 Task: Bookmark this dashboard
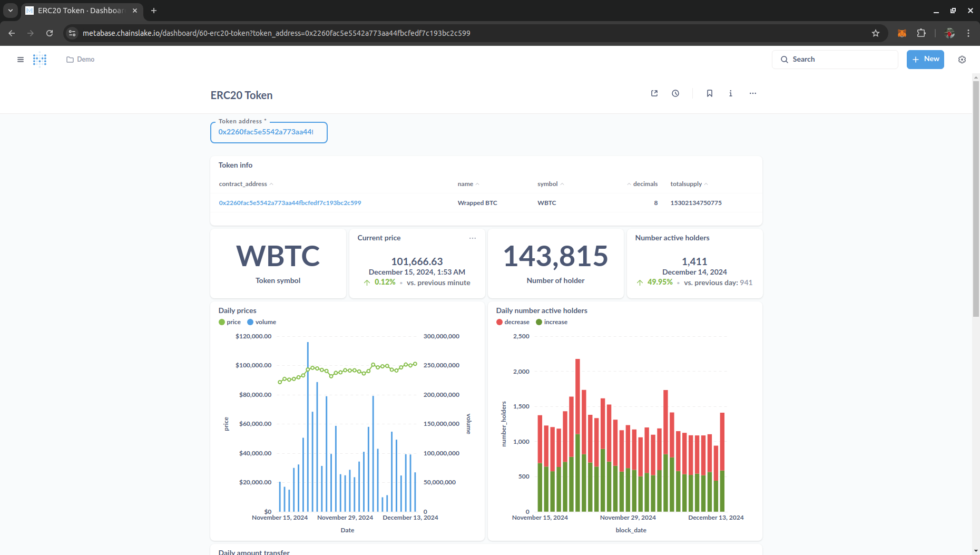click(710, 93)
